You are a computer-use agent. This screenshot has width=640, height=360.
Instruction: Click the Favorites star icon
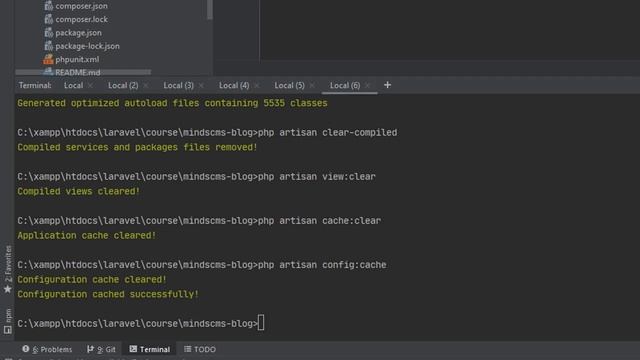click(7, 289)
